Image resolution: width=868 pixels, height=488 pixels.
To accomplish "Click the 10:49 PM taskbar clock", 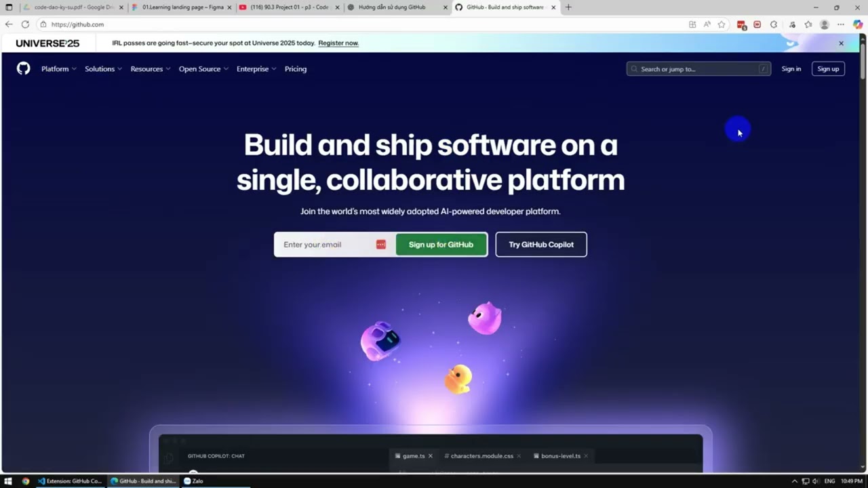I will [x=852, y=481].
